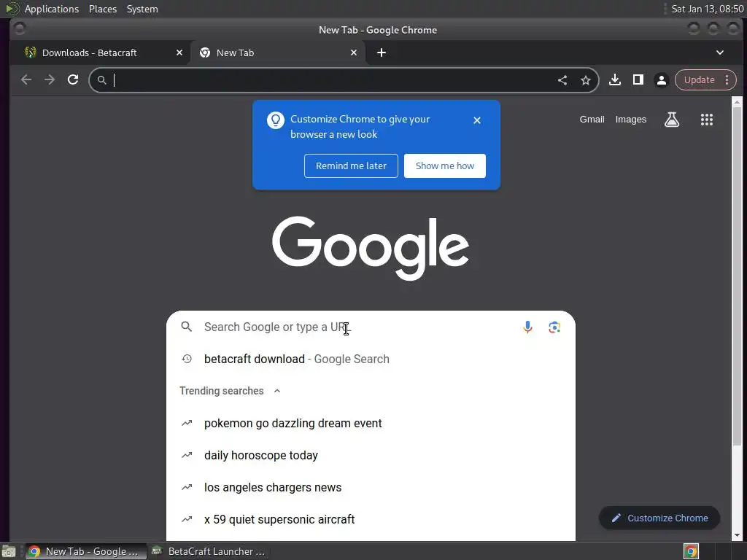
Task: Close the Customize Chrome promo bubble
Action: click(x=477, y=120)
